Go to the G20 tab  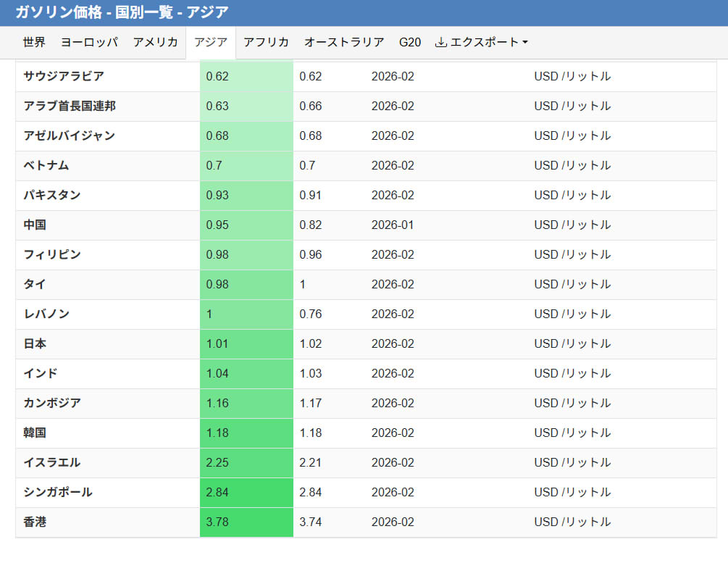410,42
